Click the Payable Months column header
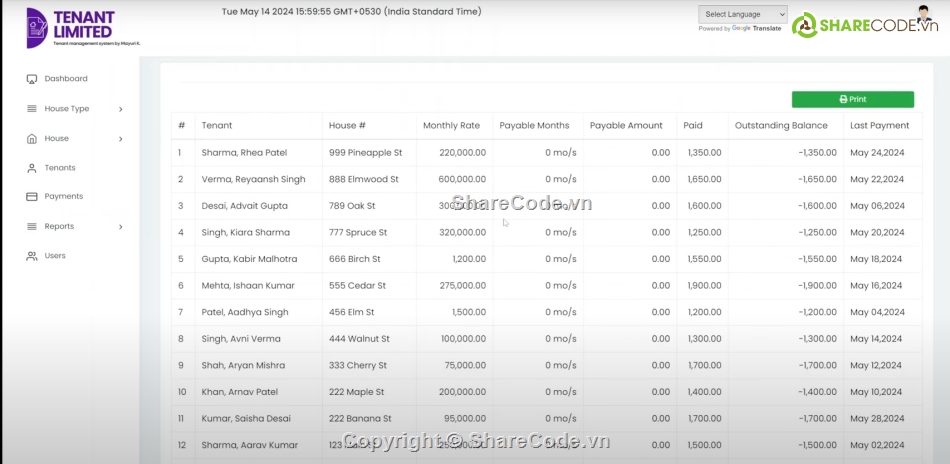Viewport: 950px width, 464px height. tap(534, 125)
